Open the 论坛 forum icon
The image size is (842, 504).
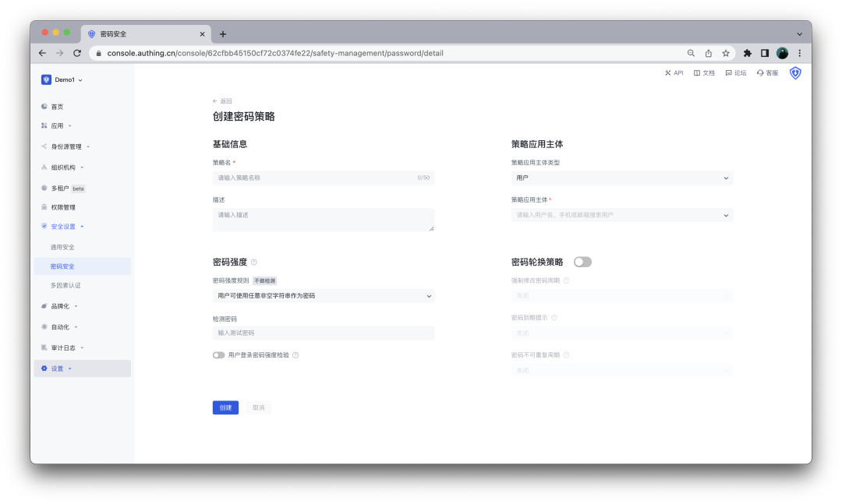735,72
